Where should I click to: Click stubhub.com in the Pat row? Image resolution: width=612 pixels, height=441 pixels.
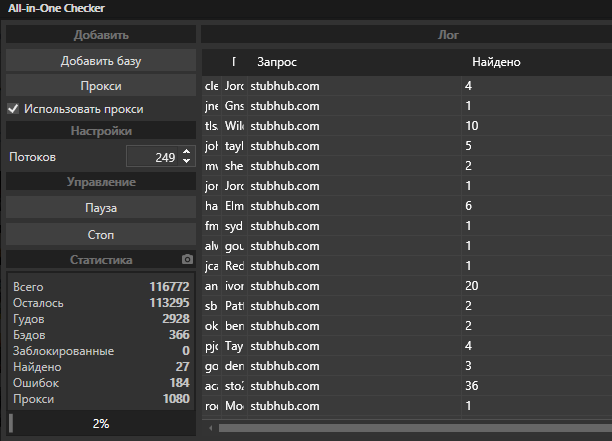point(285,306)
